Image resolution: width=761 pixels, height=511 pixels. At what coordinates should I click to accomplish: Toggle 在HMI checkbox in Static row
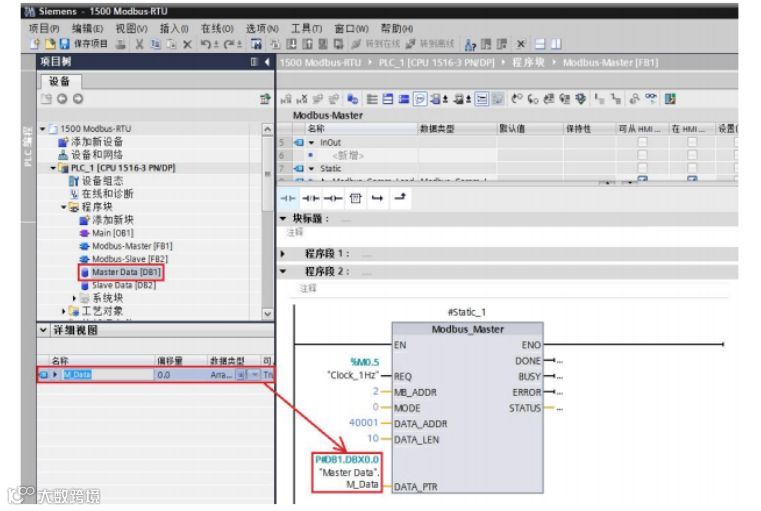tap(692, 168)
